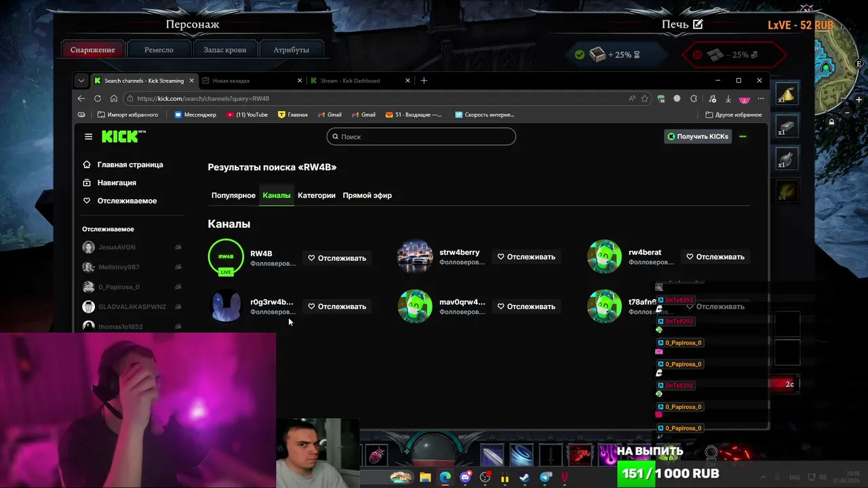Go back in the browser
Image resolution: width=868 pixels, height=488 pixels.
click(81, 98)
